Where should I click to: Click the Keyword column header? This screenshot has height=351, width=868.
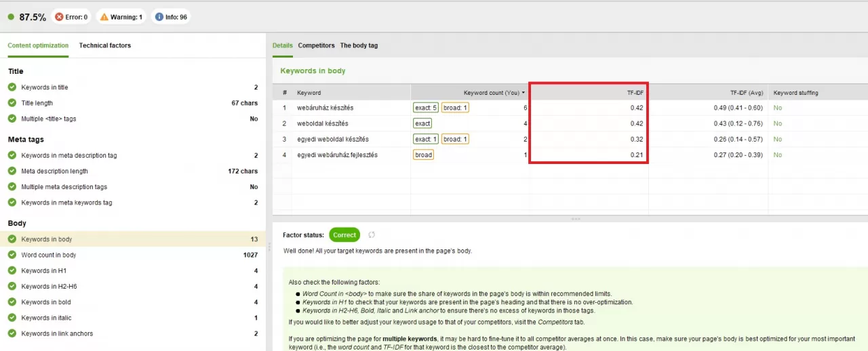pyautogui.click(x=351, y=93)
